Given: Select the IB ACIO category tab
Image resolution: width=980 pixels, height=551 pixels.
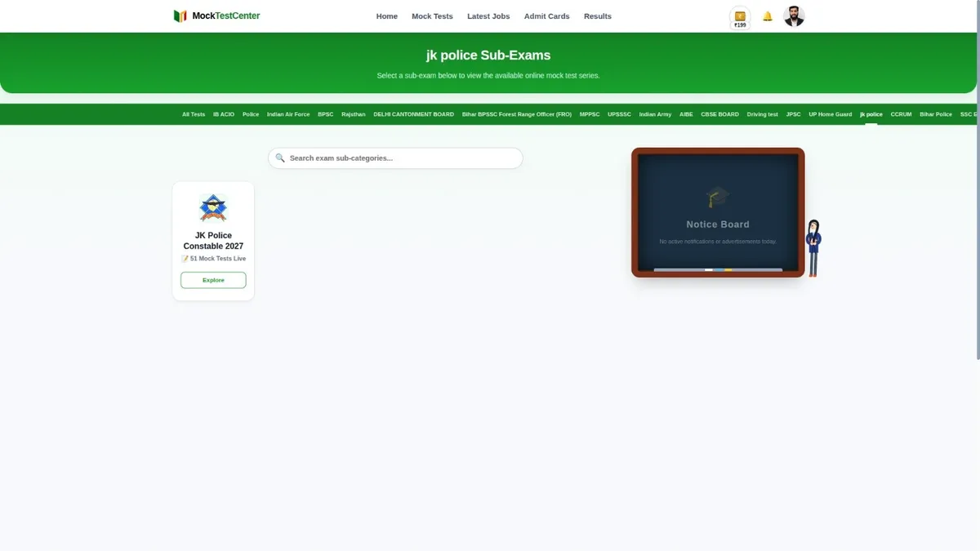Looking at the screenshot, I should point(224,114).
